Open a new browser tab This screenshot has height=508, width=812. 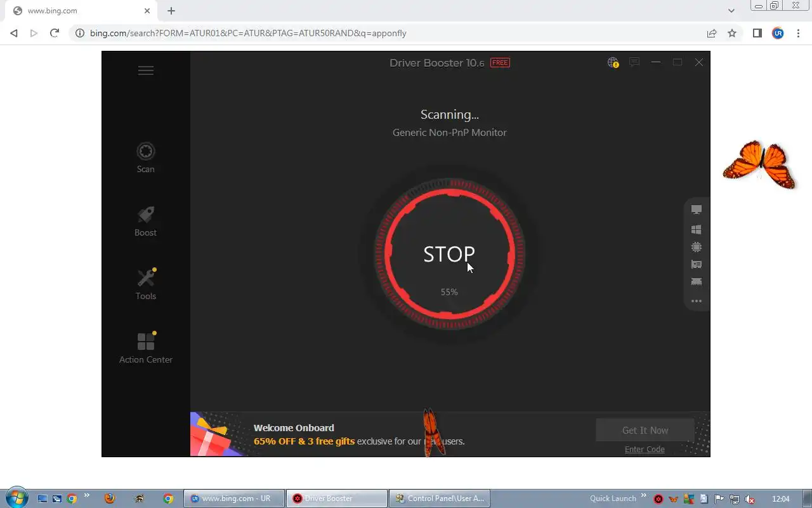pyautogui.click(x=171, y=11)
